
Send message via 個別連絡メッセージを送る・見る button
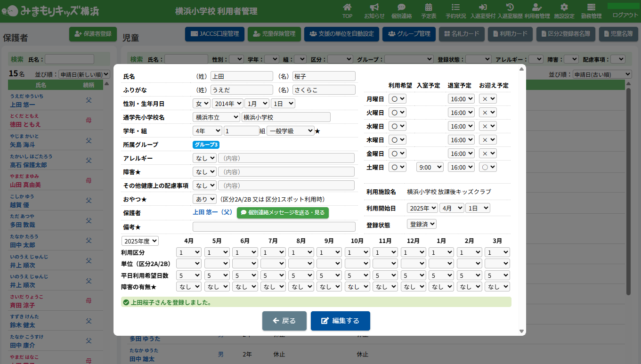(283, 212)
